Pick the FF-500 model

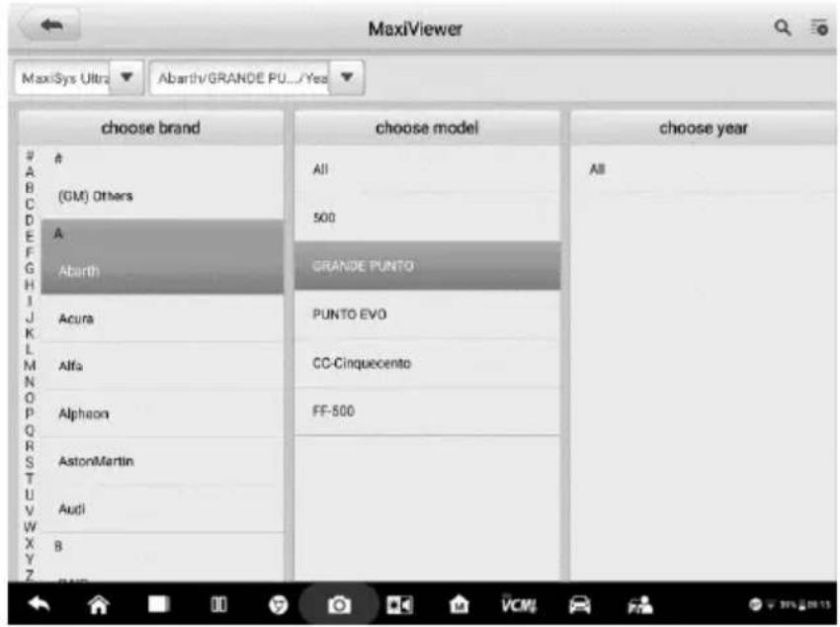point(428,411)
